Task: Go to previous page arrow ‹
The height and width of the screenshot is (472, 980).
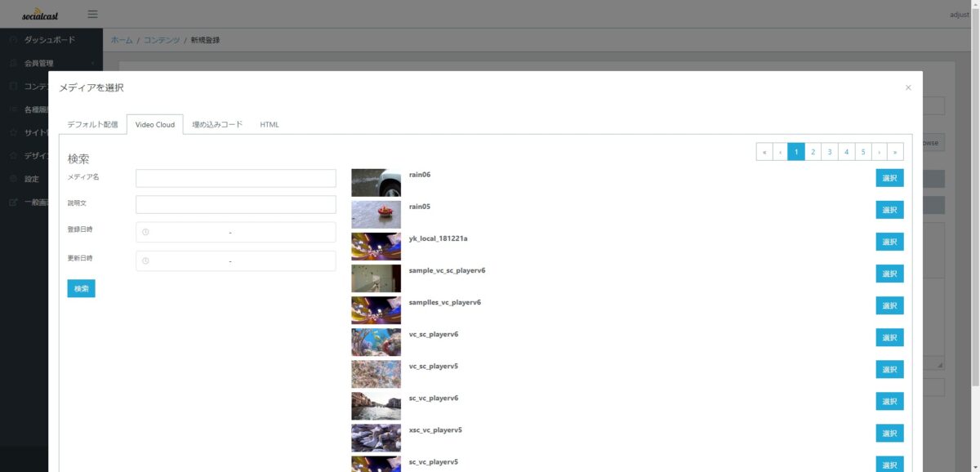Action: pos(781,152)
